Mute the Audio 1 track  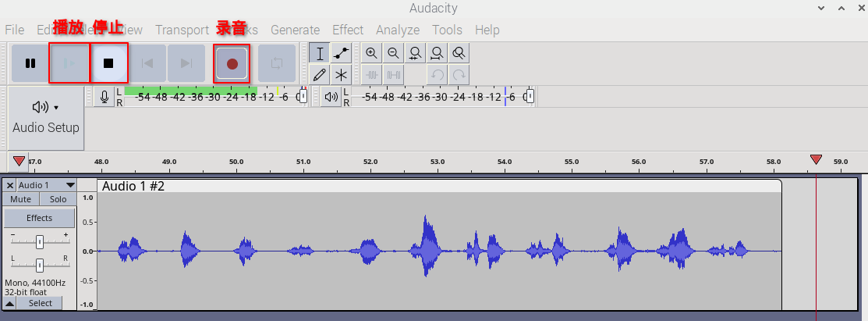pos(20,199)
